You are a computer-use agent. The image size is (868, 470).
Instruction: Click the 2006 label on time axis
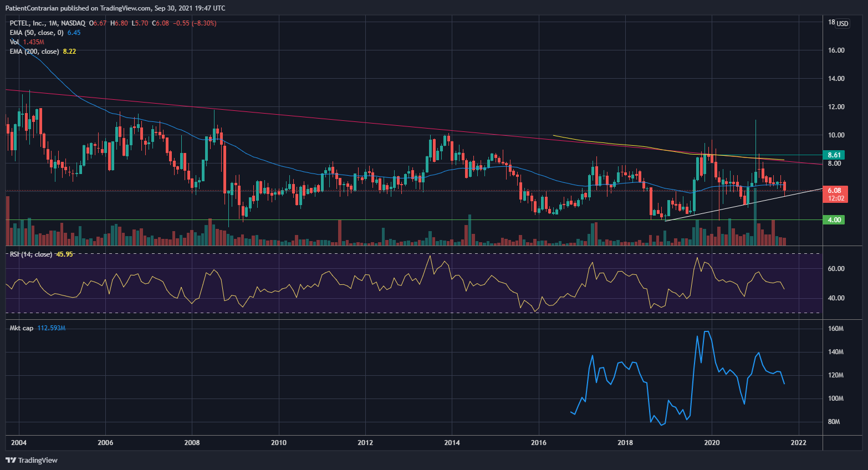[x=105, y=442]
